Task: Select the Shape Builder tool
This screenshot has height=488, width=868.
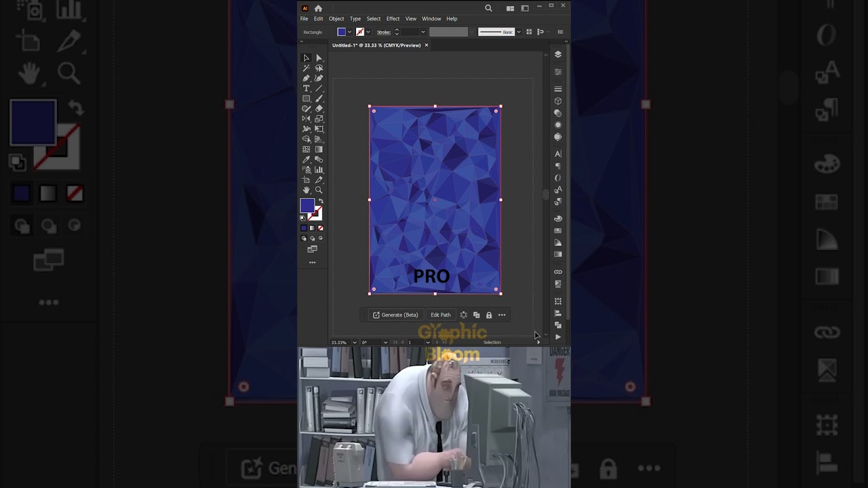Action: pyautogui.click(x=306, y=139)
